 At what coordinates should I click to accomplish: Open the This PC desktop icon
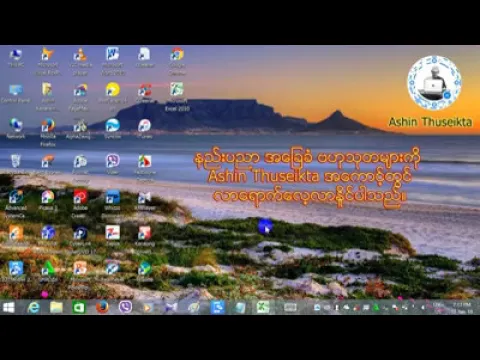pyautogui.click(x=16, y=58)
